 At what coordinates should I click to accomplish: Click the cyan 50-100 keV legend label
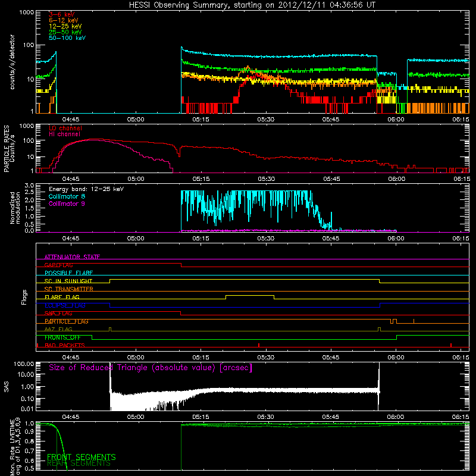[x=67, y=38]
